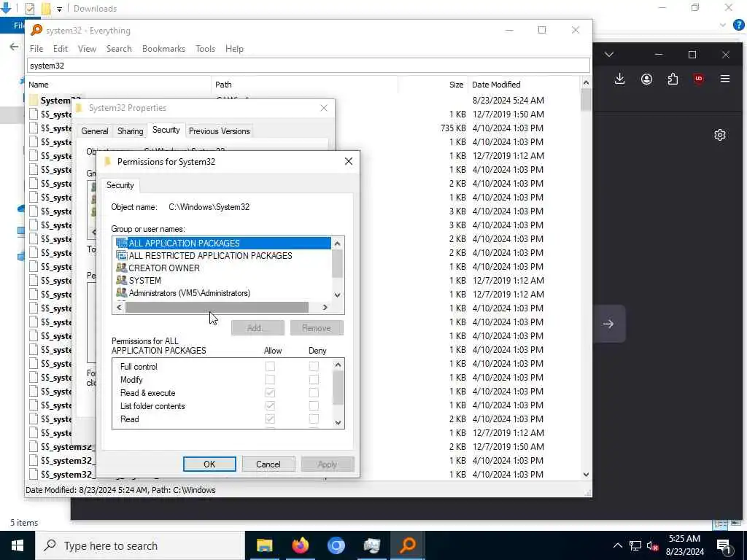Image resolution: width=747 pixels, height=560 pixels.
Task: Toggle Allow checkbox for Read & execute
Action: click(x=270, y=393)
